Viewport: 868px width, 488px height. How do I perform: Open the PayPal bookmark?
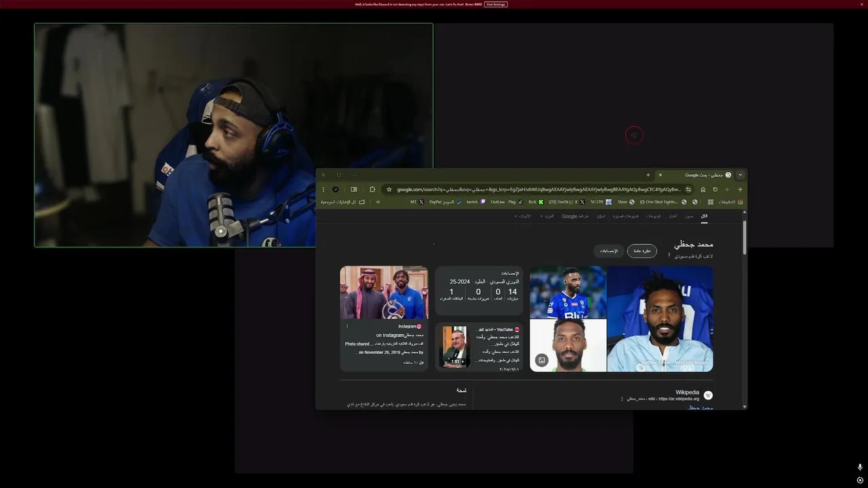pos(446,202)
